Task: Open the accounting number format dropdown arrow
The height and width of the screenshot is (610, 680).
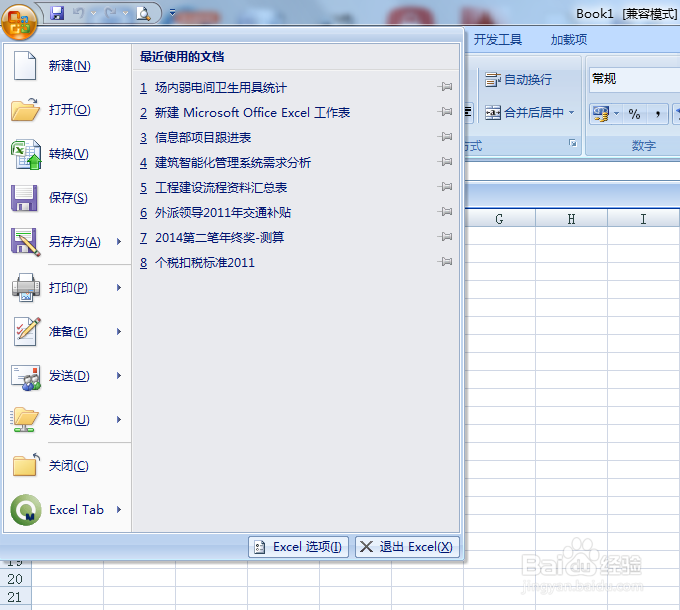Action: click(x=616, y=114)
